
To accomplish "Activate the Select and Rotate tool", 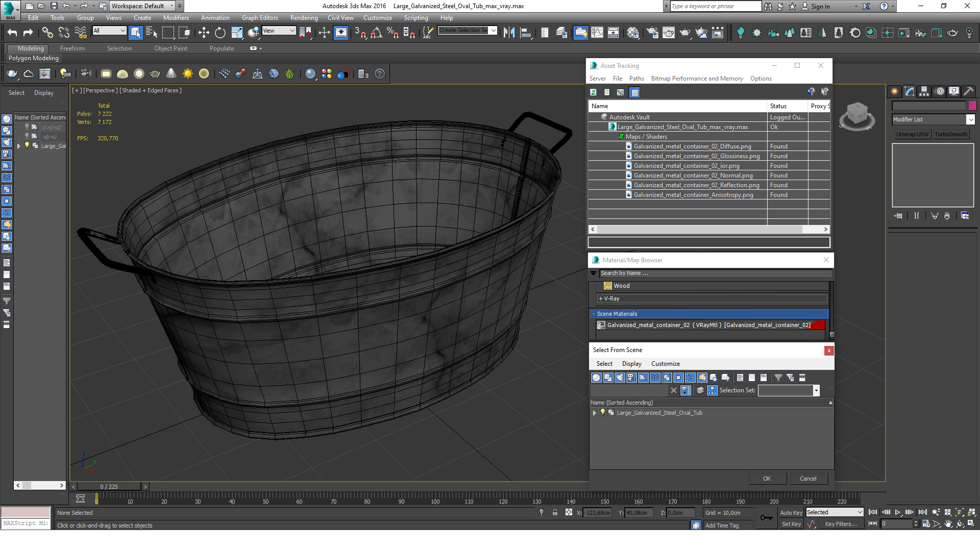I will pyautogui.click(x=220, y=33).
